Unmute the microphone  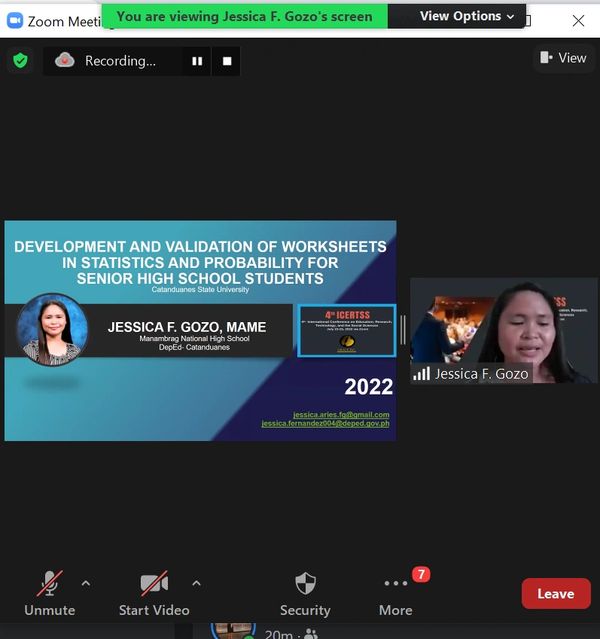click(x=49, y=593)
